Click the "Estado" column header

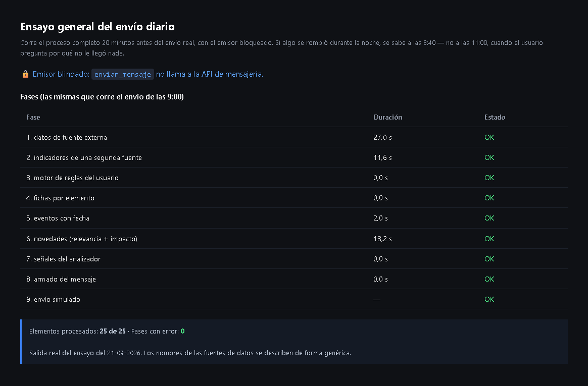coord(495,117)
